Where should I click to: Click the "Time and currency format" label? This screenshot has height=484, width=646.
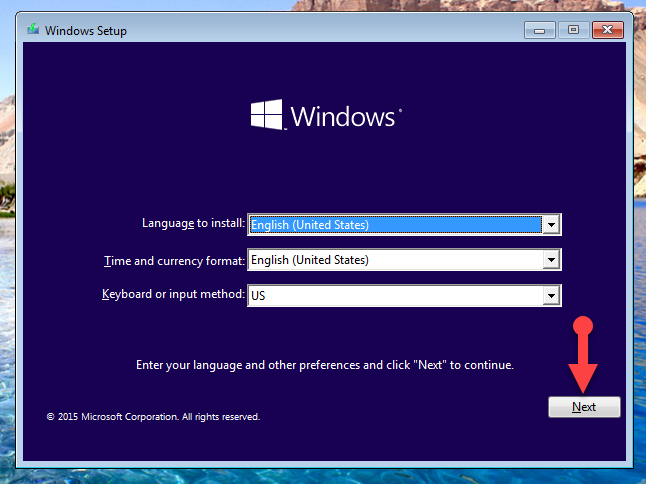[174, 260]
